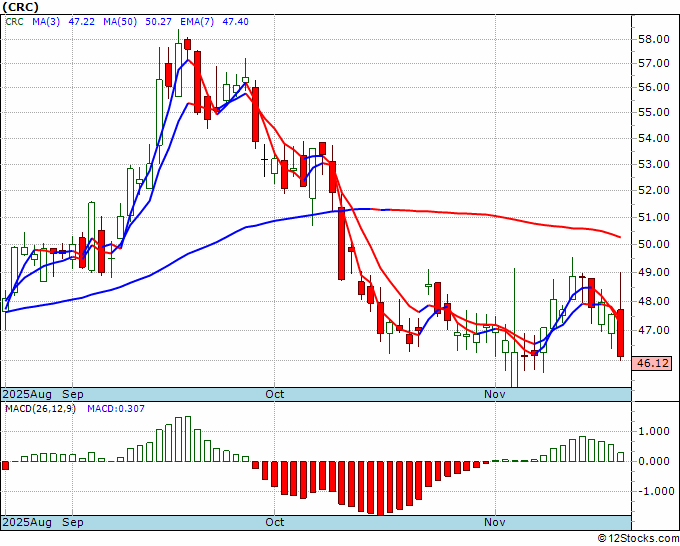
Task: Click the 56.00 price axis label
Action: pyautogui.click(x=654, y=88)
